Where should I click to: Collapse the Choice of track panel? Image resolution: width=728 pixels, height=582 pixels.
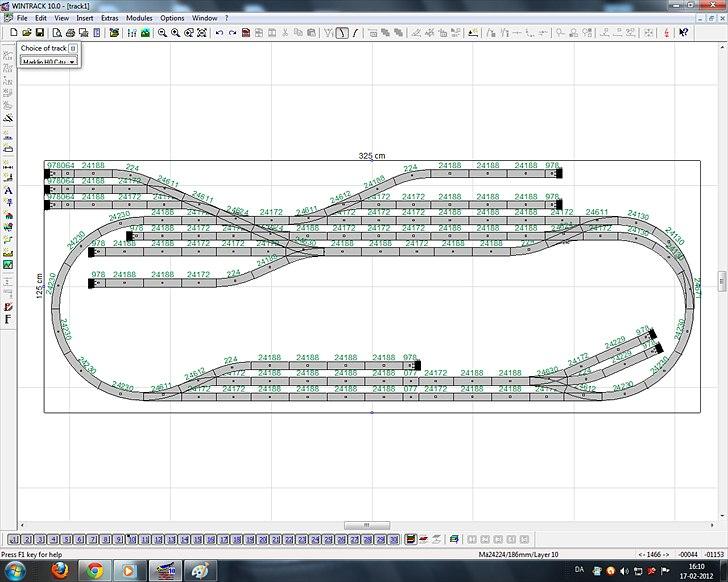click(x=73, y=48)
